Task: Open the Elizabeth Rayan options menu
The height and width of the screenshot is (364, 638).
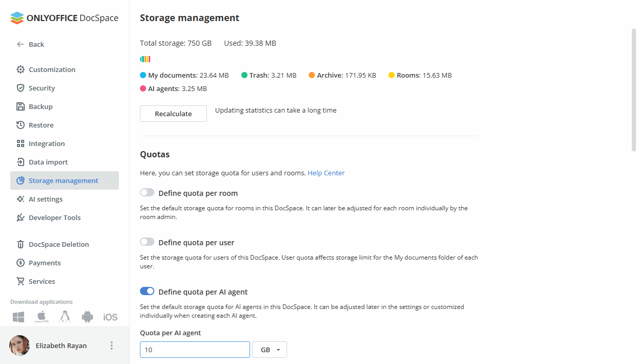Action: (112, 345)
